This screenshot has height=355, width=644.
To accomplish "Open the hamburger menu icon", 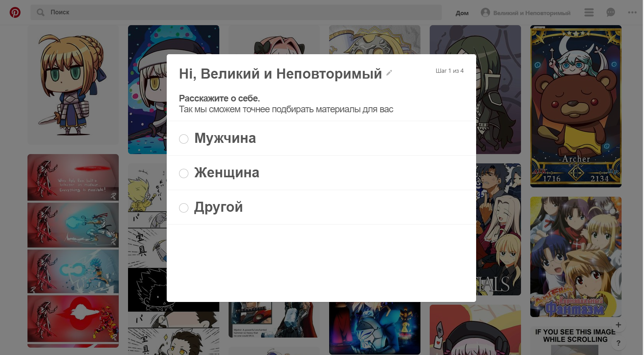I will point(589,12).
